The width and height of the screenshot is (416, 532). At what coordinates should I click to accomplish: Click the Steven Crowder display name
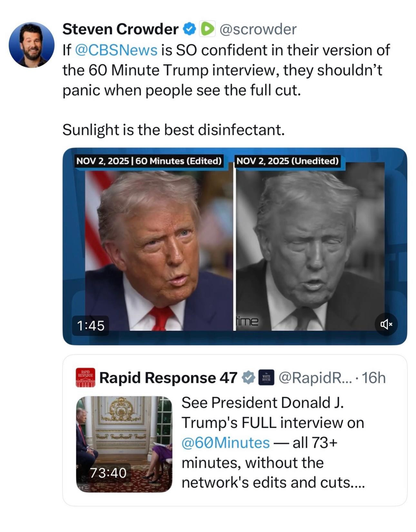[120, 29]
